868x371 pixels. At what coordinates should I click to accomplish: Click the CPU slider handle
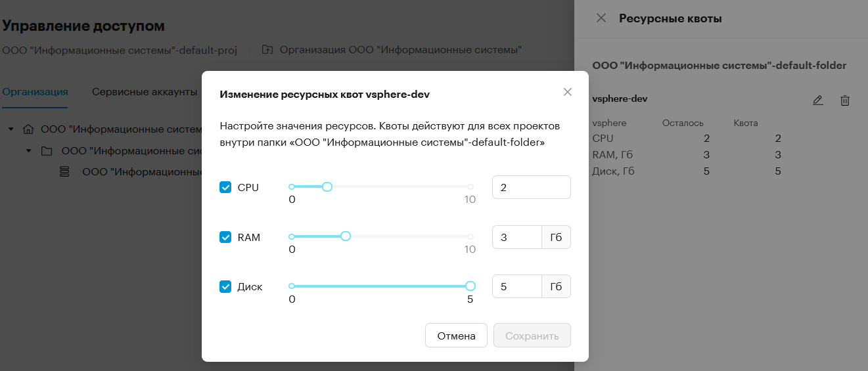tap(327, 186)
